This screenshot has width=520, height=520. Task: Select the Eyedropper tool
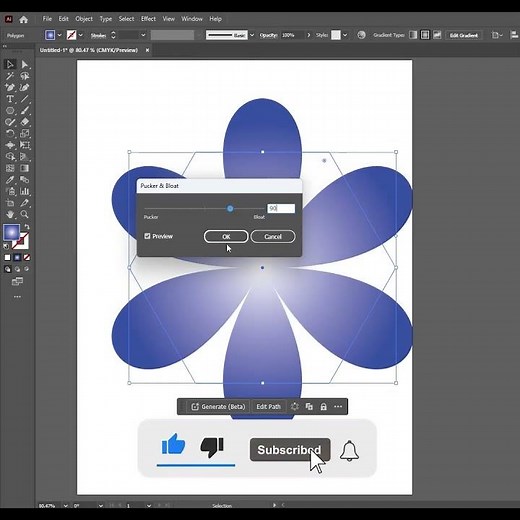tap(10, 180)
